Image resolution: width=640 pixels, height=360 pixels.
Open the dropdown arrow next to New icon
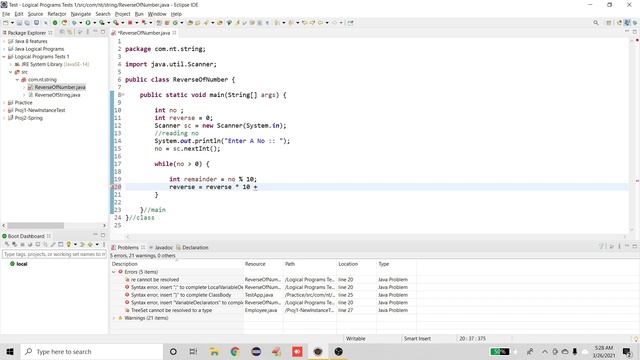(12, 23)
